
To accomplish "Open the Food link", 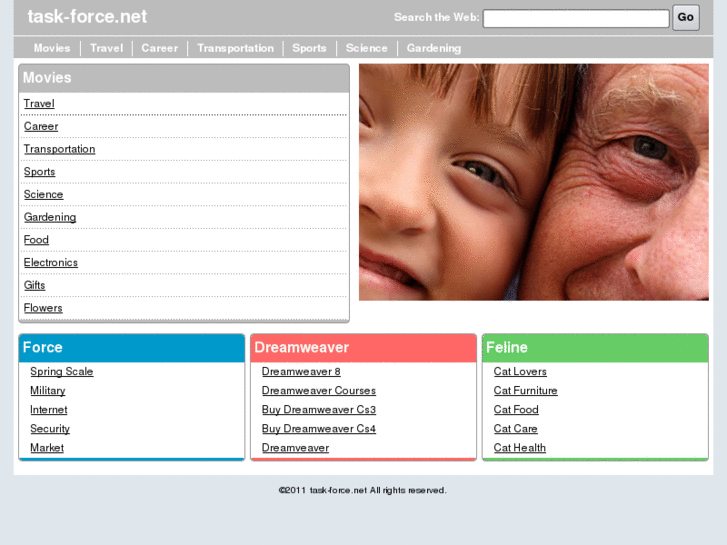I will pos(36,240).
